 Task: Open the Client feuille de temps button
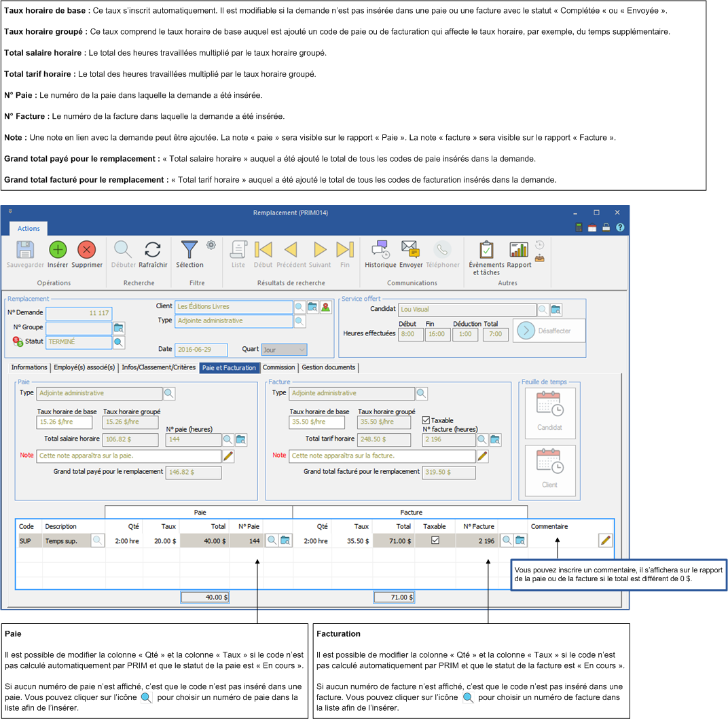click(x=550, y=471)
